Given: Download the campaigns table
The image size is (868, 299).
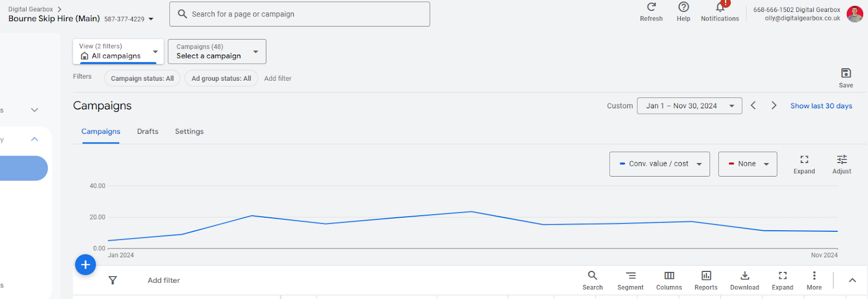Looking at the screenshot, I should pos(744,276).
